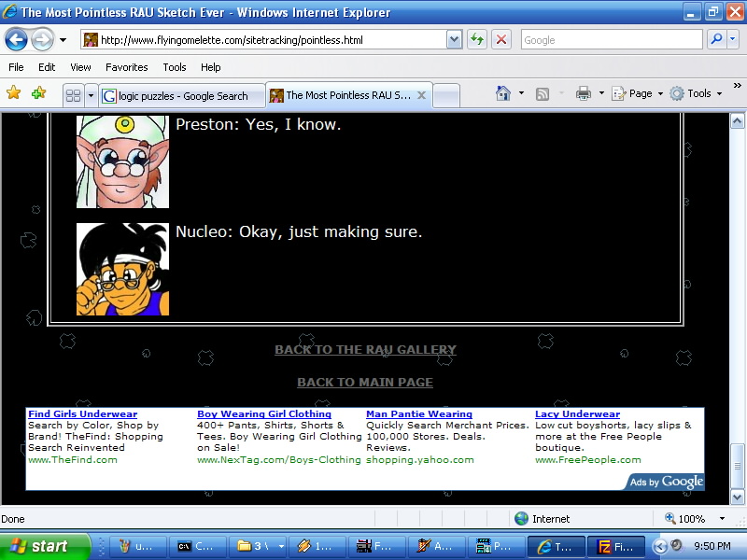The height and width of the screenshot is (560, 747).
Task: Expand the zoom level dropdown arrow
Action: [722, 519]
